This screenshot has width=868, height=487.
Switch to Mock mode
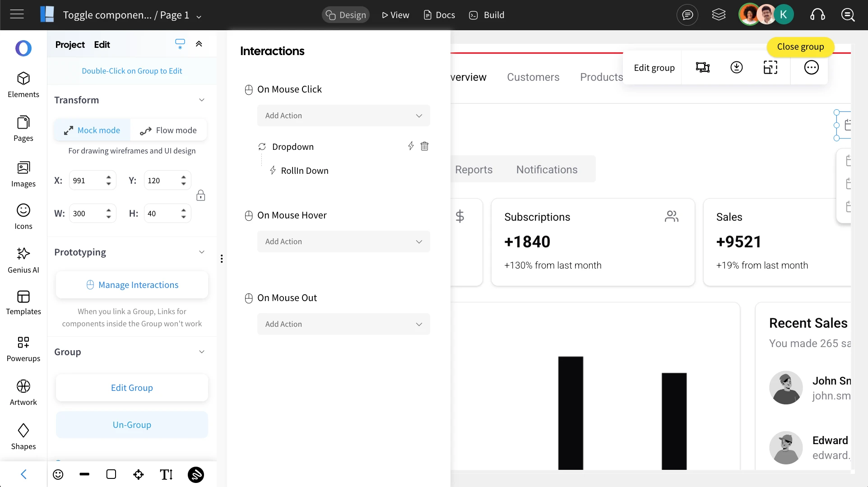(x=92, y=130)
